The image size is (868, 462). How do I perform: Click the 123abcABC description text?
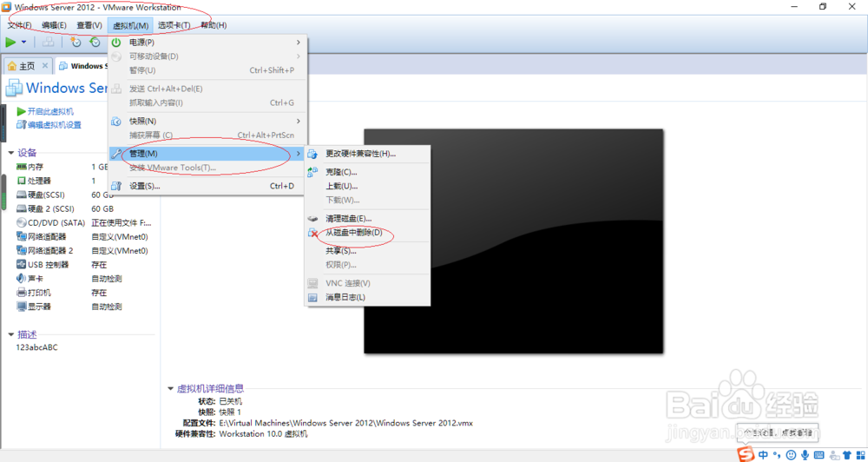(37, 347)
